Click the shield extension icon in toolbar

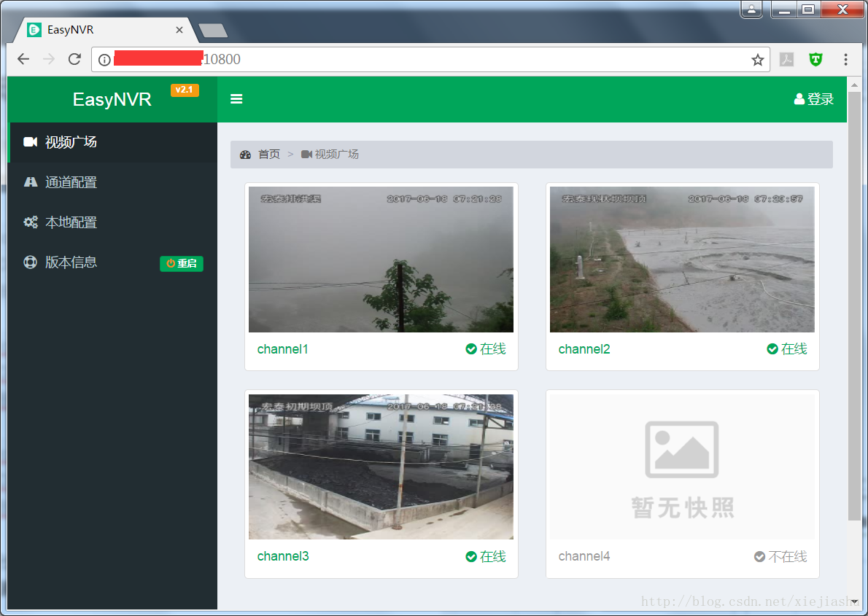pos(815,59)
